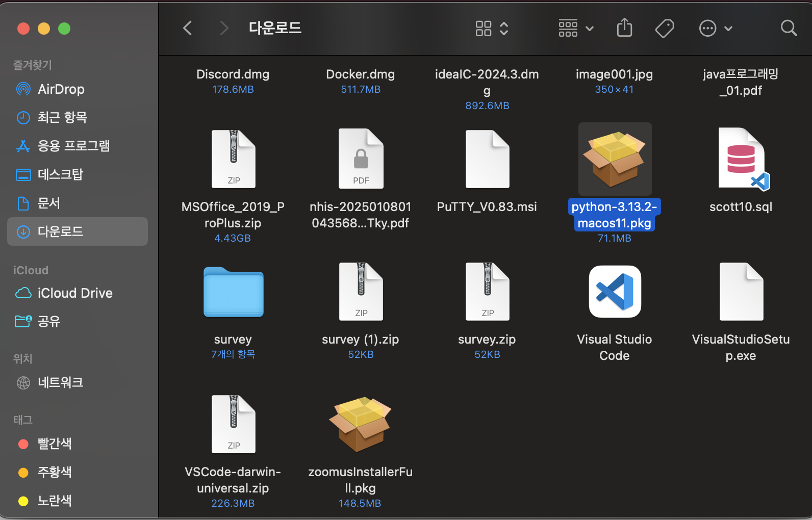Go forward with the right chevron

pos(223,28)
